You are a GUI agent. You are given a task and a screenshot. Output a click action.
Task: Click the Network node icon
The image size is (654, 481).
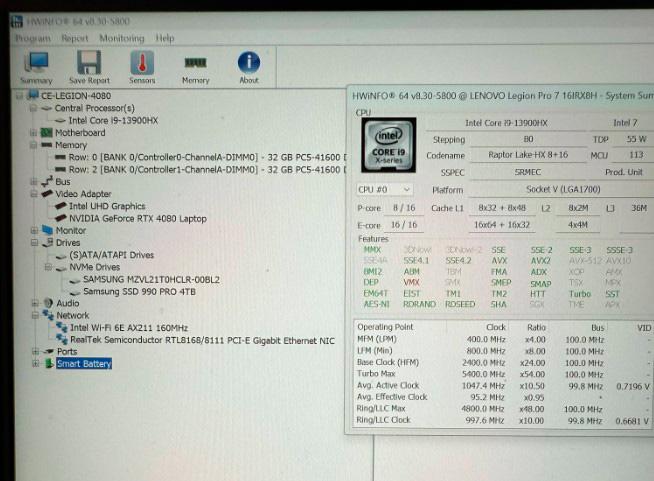point(48,315)
